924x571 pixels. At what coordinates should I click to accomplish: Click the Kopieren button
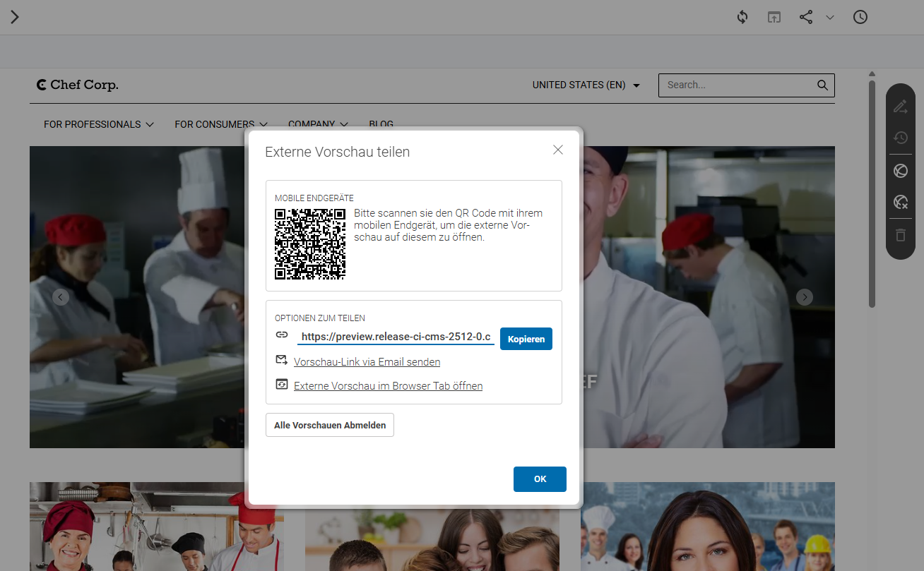click(526, 339)
